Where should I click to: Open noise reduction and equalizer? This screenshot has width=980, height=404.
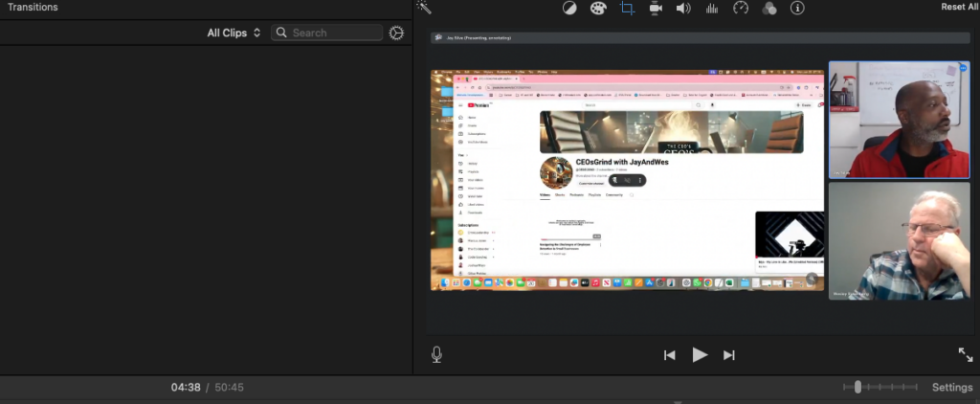pyautogui.click(x=712, y=9)
